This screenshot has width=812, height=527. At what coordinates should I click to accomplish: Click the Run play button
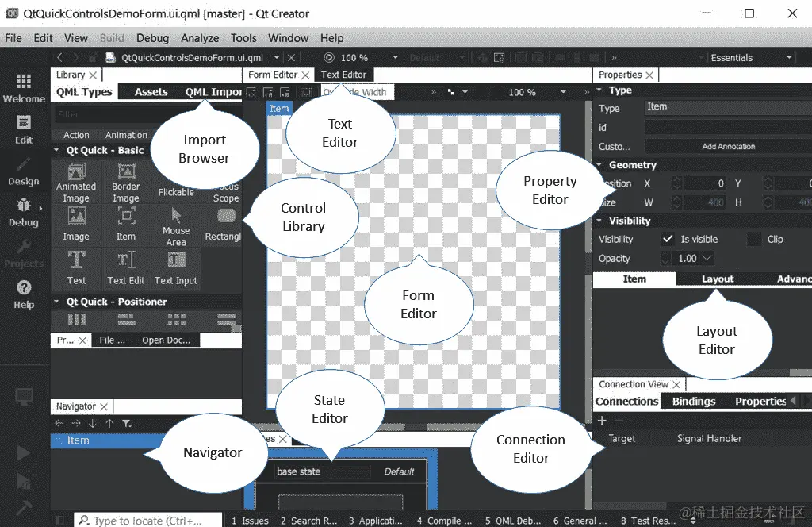click(x=23, y=453)
